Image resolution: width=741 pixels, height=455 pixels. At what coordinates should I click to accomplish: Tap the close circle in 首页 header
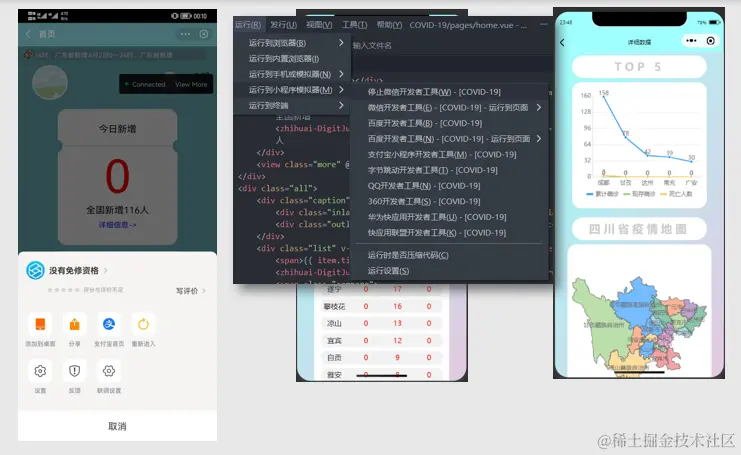[x=204, y=34]
